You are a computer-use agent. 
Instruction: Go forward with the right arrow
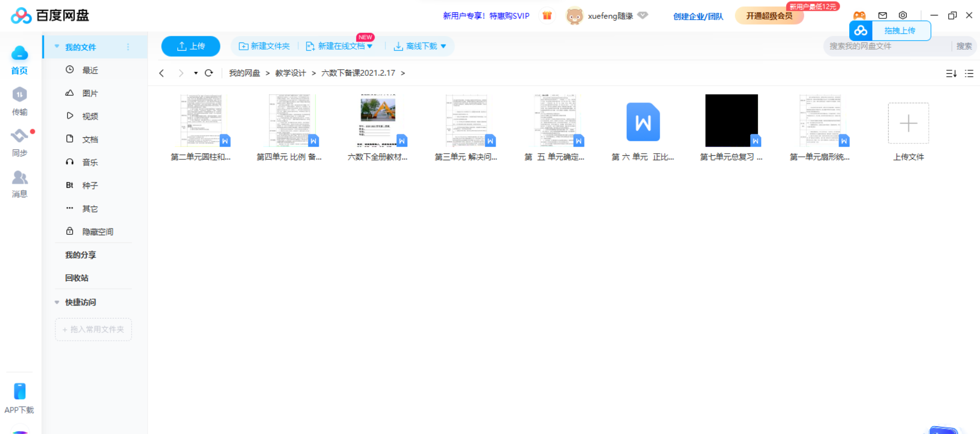click(x=180, y=73)
